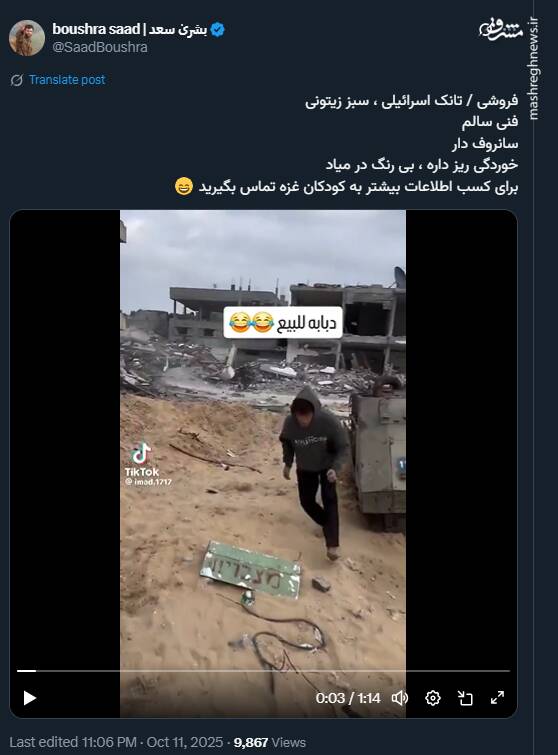Image resolution: width=558 pixels, height=755 pixels.
Task: Click the Arabic caption sticker on video
Action: pyautogui.click(x=283, y=322)
